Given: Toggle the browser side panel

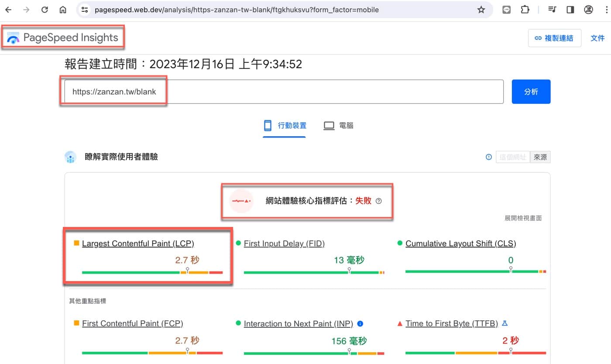Looking at the screenshot, I should point(570,10).
